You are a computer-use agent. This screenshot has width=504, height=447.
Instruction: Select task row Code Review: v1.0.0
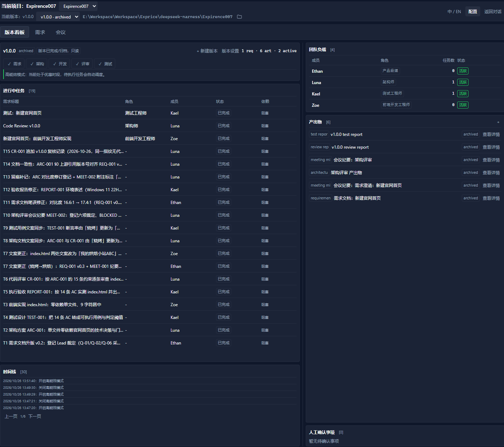(150, 126)
